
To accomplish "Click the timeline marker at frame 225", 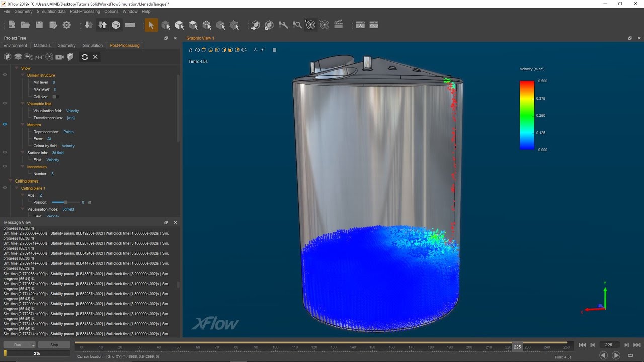I will [x=517, y=346].
